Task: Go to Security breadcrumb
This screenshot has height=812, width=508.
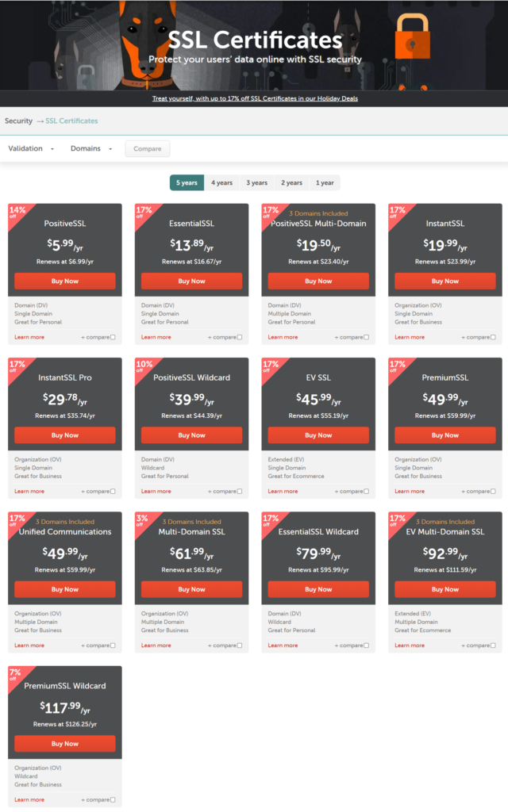Action: (x=19, y=121)
